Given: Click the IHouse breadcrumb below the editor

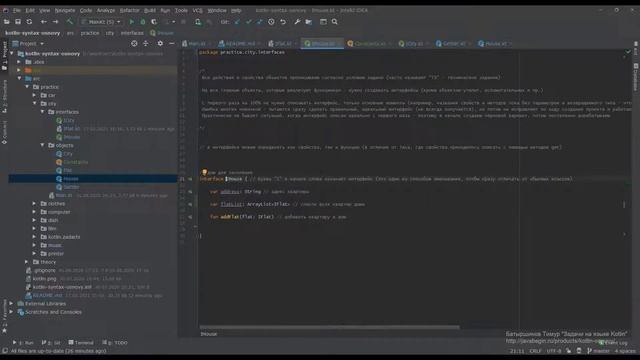Looking at the screenshot, I should click(209, 334).
